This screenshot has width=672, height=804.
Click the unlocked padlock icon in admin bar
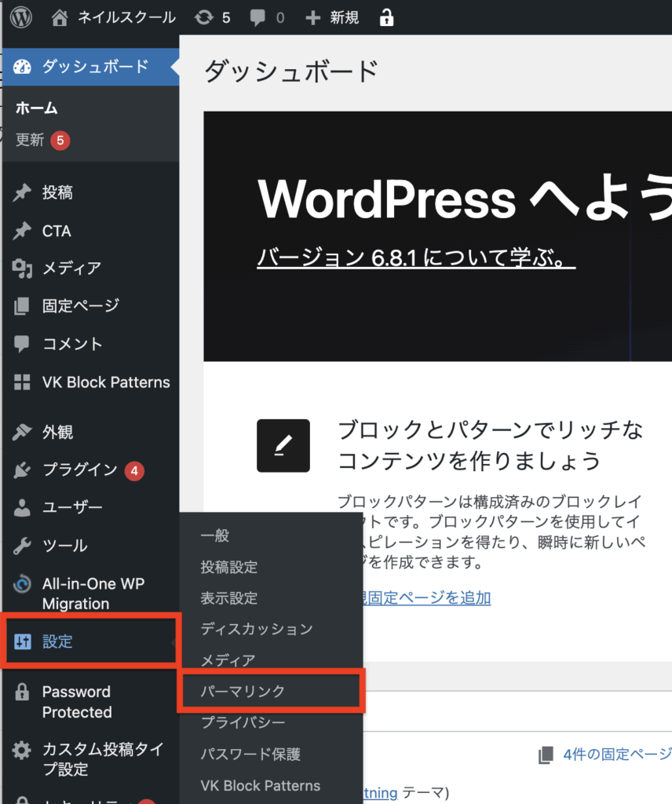pyautogui.click(x=386, y=17)
